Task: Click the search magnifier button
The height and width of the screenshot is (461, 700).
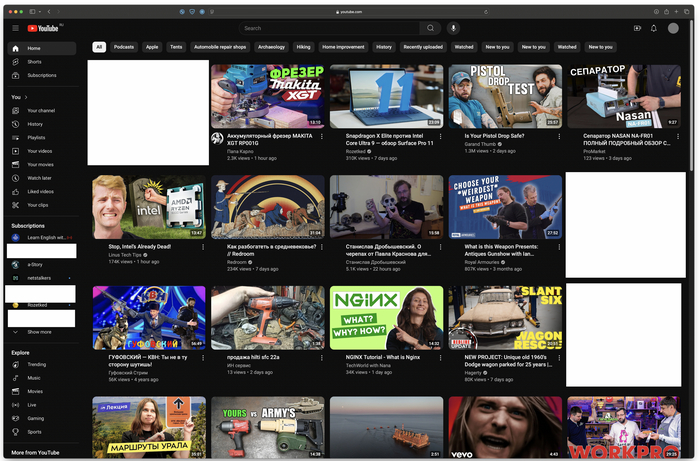Action: 431,28
